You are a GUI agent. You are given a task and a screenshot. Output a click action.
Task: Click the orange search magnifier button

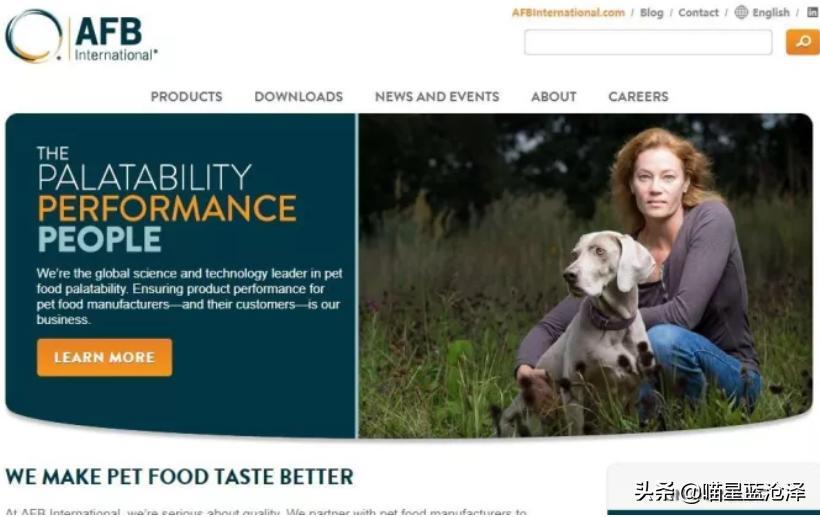[803, 42]
